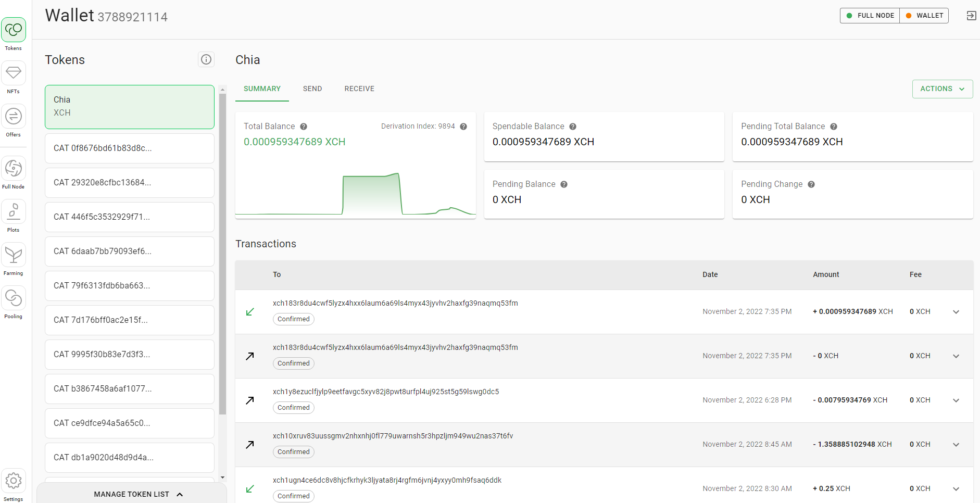The width and height of the screenshot is (980, 503).
Task: Open the ACTIONS dropdown
Action: (942, 89)
